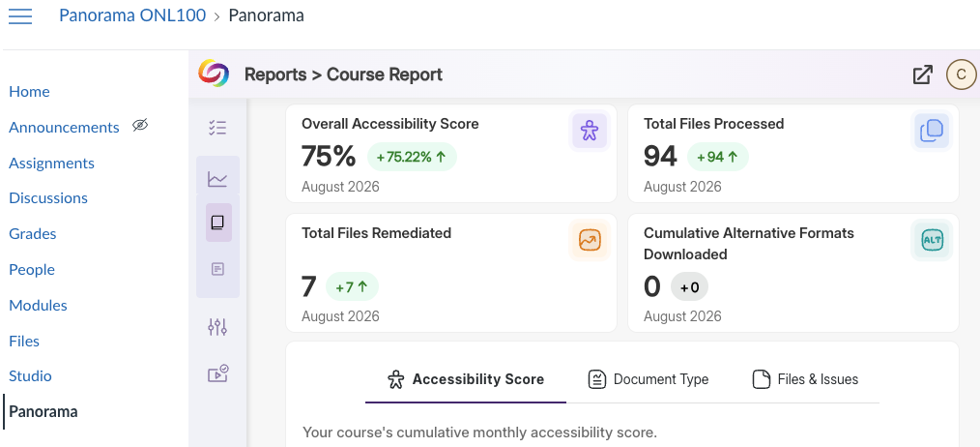Go to Home in course navigation

29,91
